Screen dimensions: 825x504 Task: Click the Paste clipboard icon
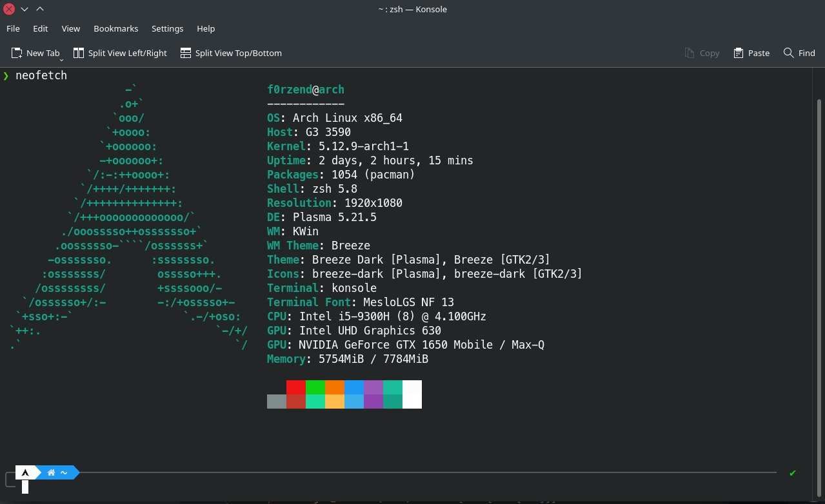click(739, 53)
